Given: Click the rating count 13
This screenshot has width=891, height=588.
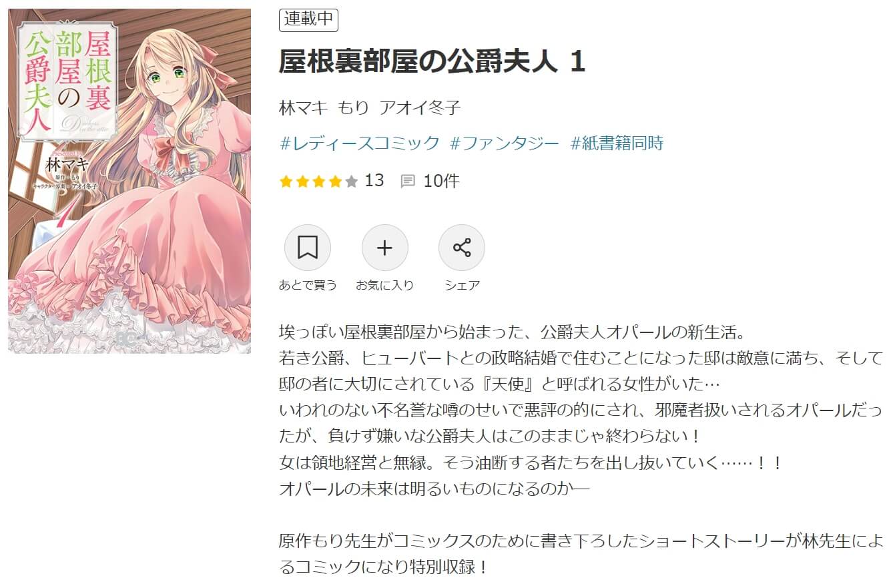Looking at the screenshot, I should pos(374,180).
